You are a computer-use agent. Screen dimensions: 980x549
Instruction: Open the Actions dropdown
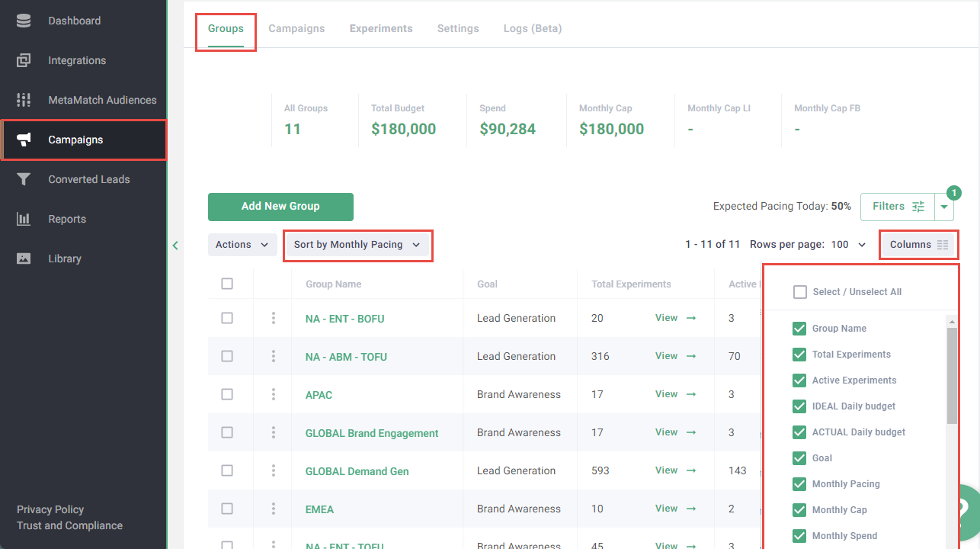pyautogui.click(x=242, y=245)
